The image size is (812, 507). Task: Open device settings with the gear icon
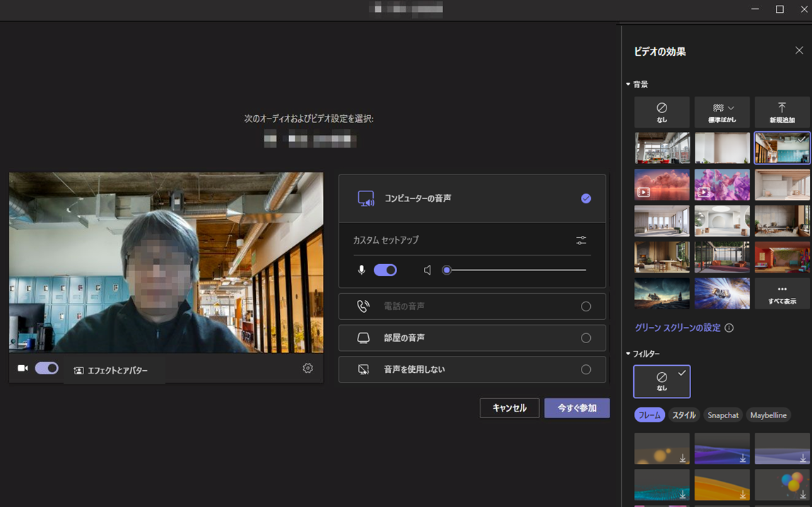tap(307, 368)
